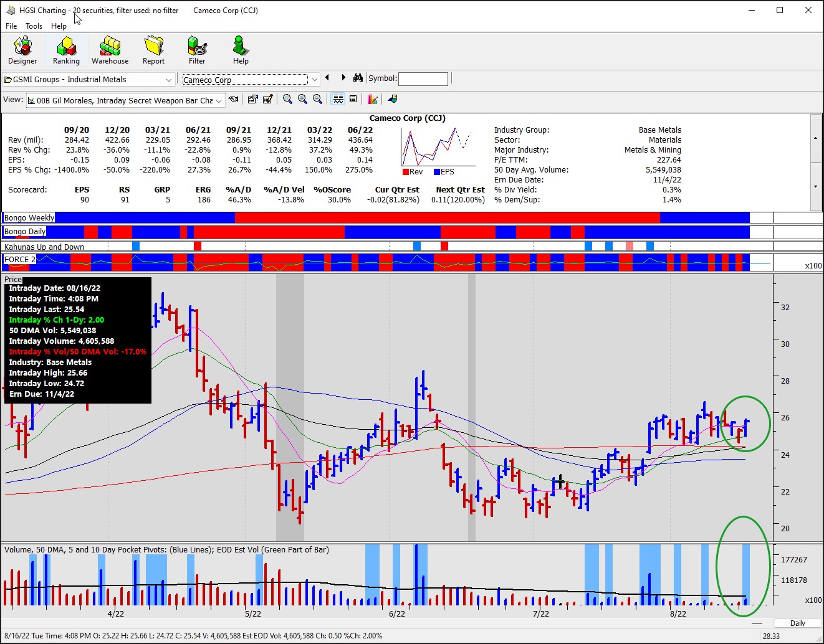This screenshot has height=644, width=824.
Task: Open chart view properties icon
Action: [252, 99]
